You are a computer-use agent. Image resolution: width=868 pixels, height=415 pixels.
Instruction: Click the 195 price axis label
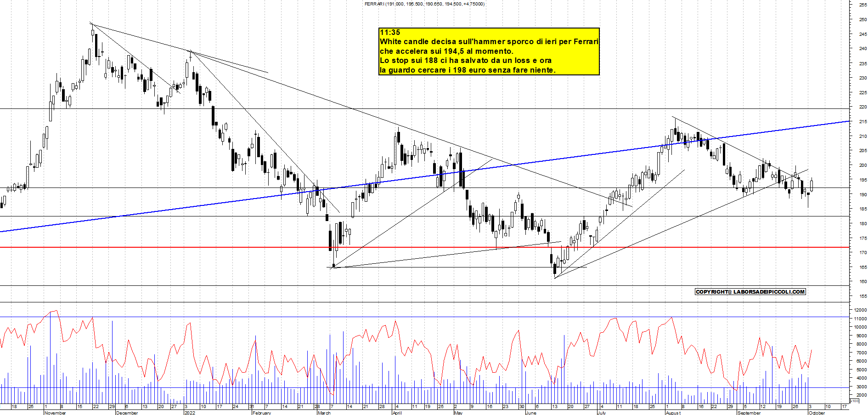pyautogui.click(x=863, y=180)
